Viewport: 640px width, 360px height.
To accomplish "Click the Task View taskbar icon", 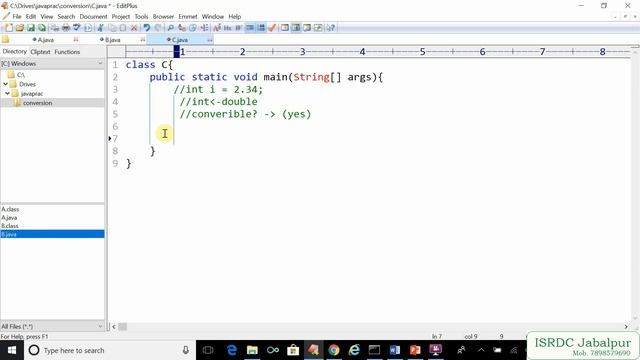I will (208, 350).
